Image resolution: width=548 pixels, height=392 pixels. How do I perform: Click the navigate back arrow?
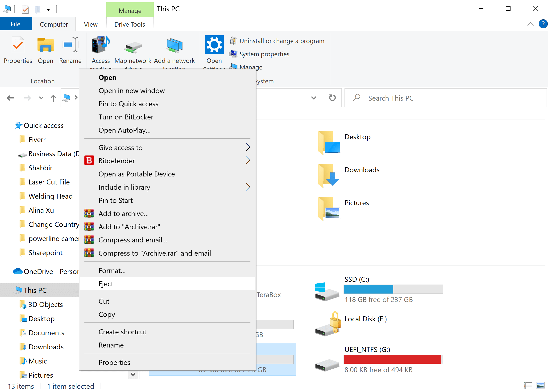(10, 98)
